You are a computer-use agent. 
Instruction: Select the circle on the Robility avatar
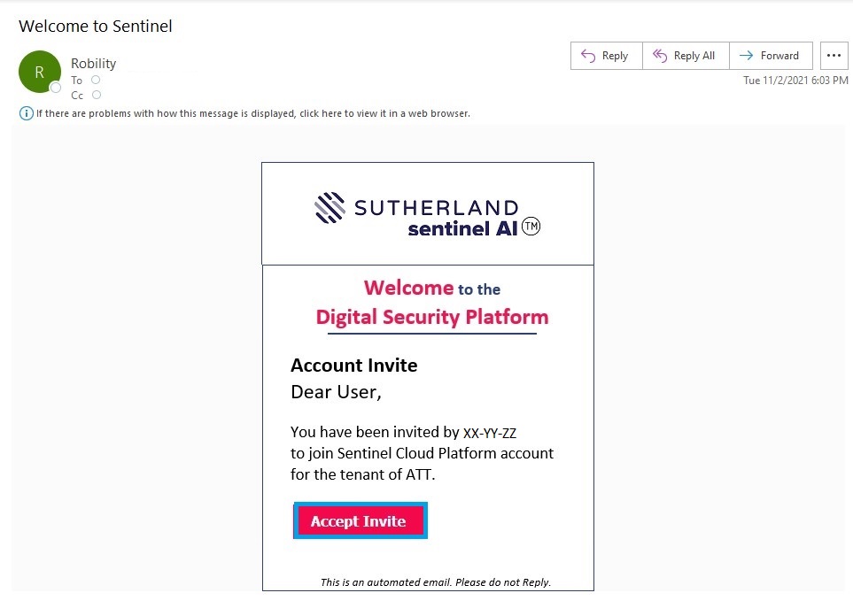tap(55, 88)
